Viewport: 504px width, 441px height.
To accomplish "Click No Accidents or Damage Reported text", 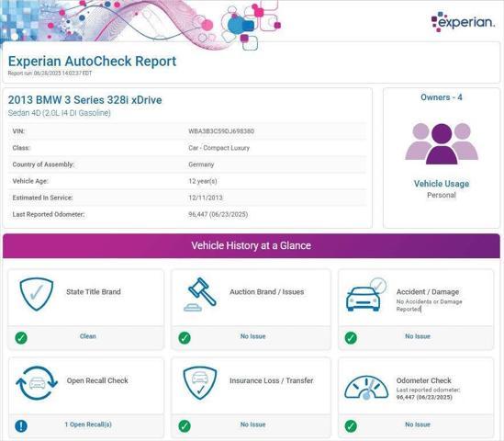I will (x=429, y=305).
